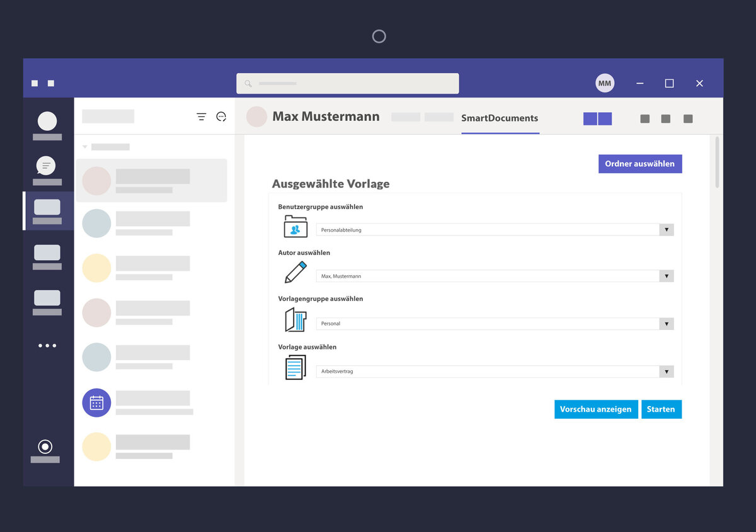
Task: Switch to the SmartDocuments tab
Action: tap(500, 118)
